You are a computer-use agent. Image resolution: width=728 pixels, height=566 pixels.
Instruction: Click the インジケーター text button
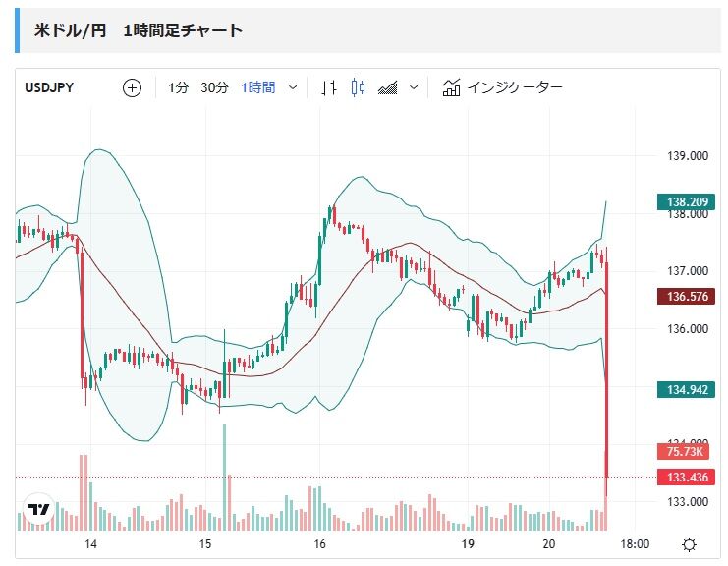pyautogui.click(x=515, y=87)
